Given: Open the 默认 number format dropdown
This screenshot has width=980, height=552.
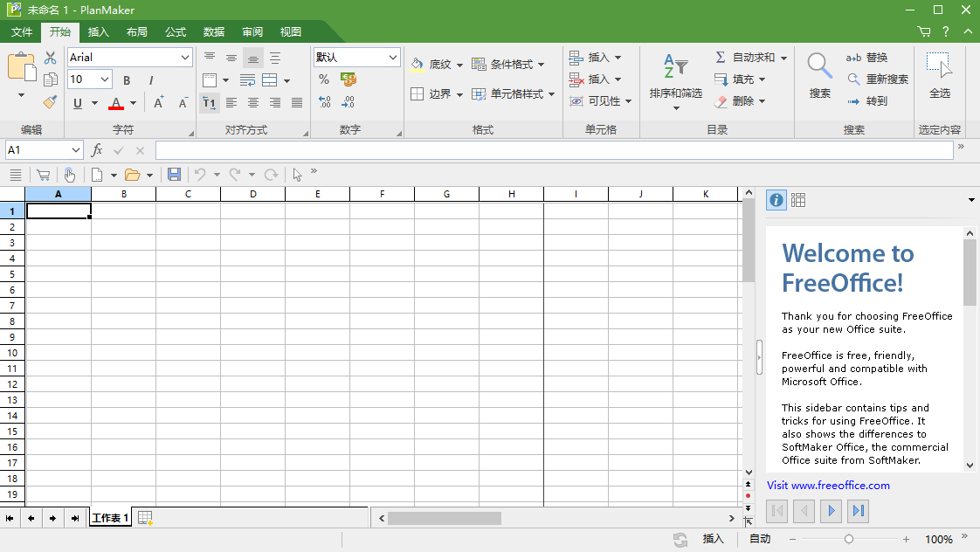Looking at the screenshot, I should (393, 57).
